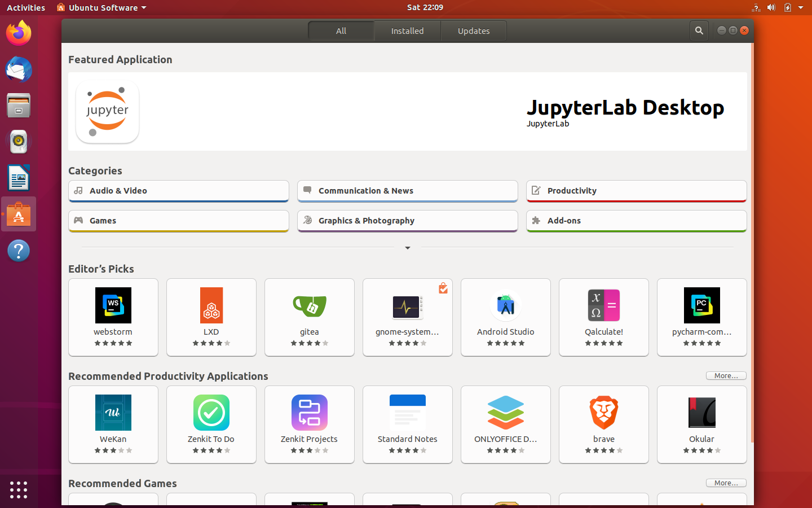812x508 pixels.
Task: Open the Help icon in the dock
Action: click(19, 251)
